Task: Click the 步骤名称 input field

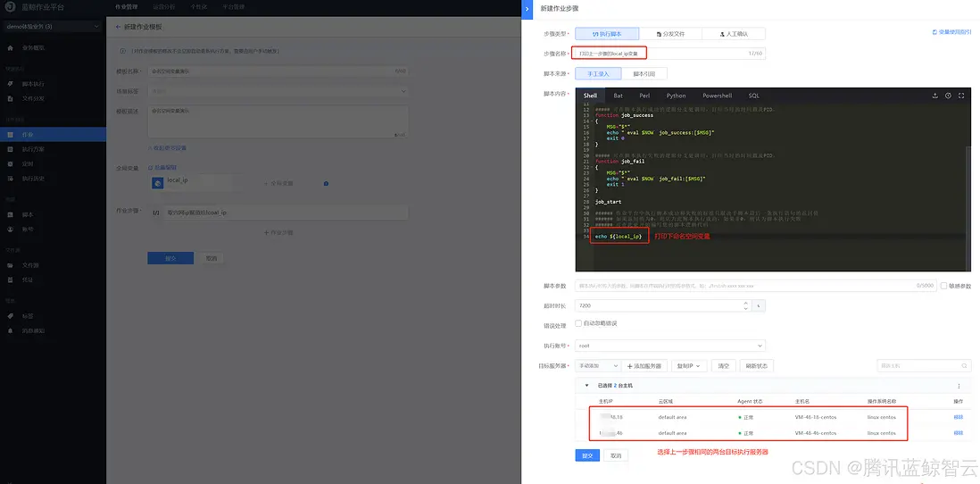Action: tap(670, 54)
